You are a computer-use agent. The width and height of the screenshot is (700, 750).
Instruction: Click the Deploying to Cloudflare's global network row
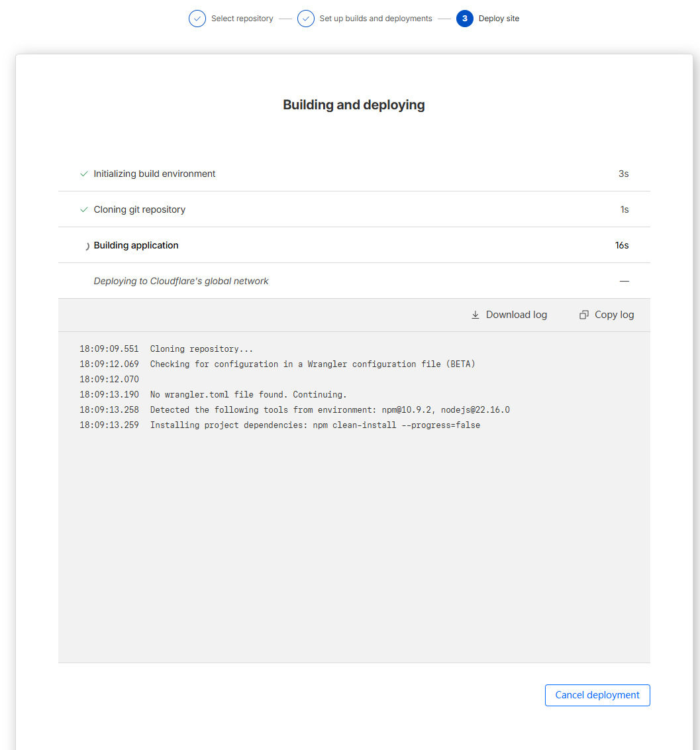click(354, 281)
